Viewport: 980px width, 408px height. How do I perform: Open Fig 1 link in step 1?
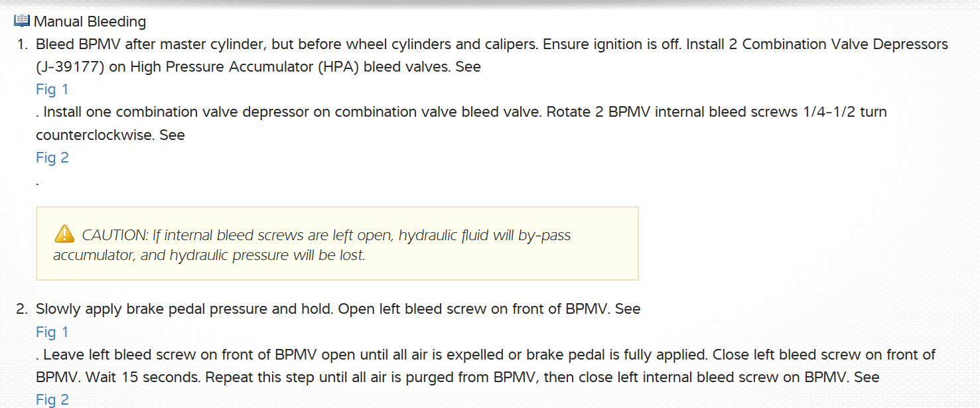[52, 90]
